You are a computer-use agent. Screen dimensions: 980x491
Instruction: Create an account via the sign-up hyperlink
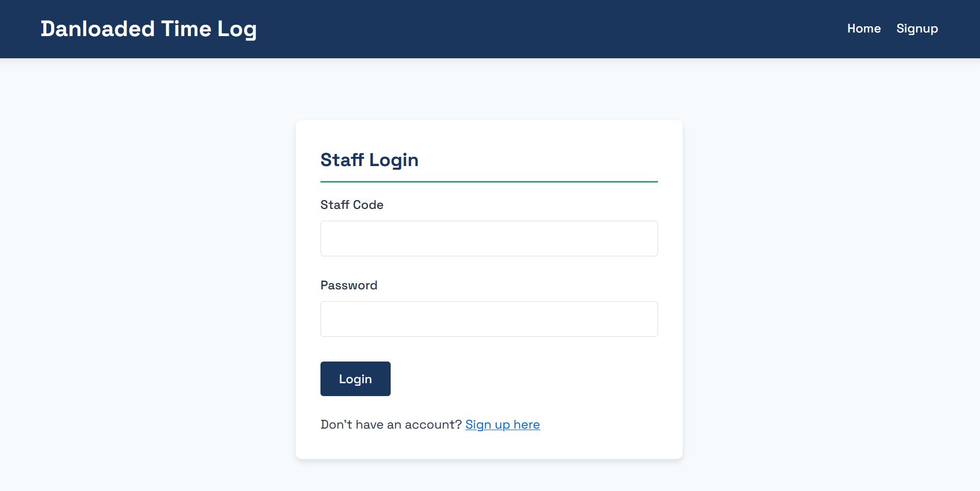pos(502,424)
